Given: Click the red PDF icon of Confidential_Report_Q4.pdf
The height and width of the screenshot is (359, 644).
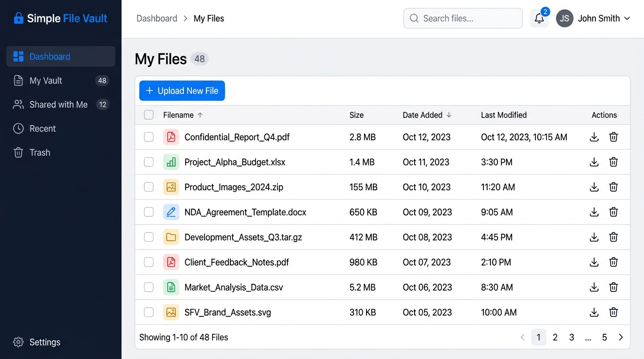Looking at the screenshot, I should coord(171,137).
